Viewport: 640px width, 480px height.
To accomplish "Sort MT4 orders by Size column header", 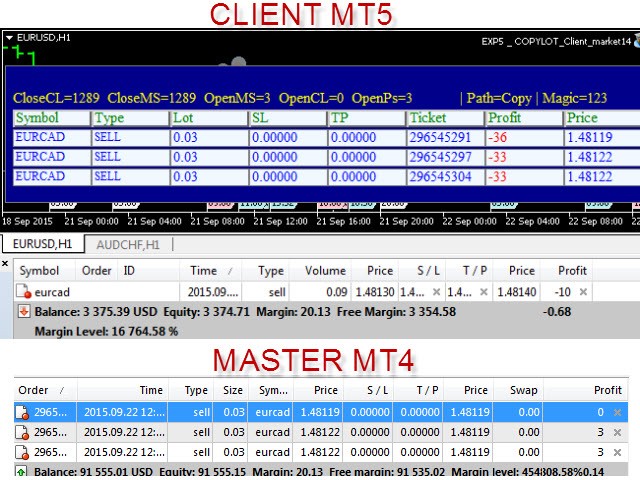I will point(233,390).
